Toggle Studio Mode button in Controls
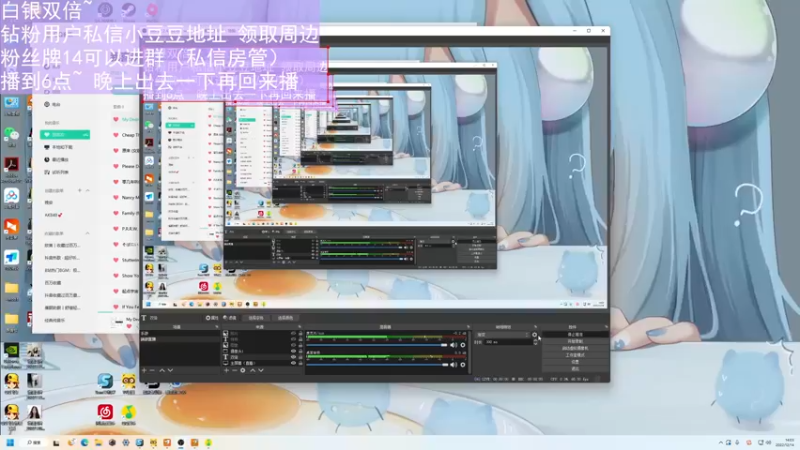800x450 pixels. pyautogui.click(x=576, y=355)
